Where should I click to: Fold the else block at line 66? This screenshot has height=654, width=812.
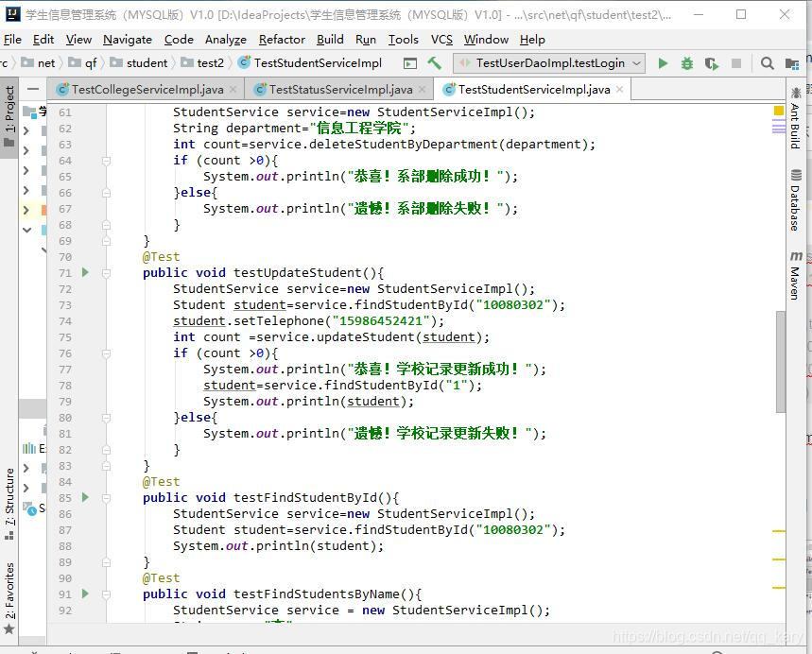coord(106,193)
